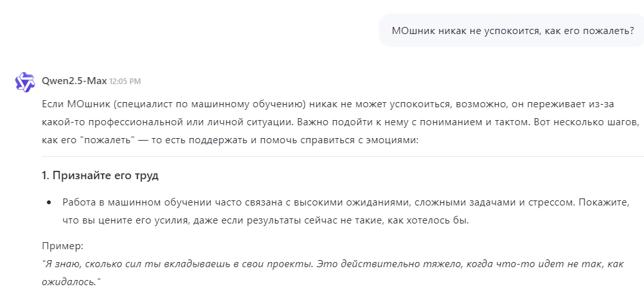Click the Qwen avatar logo icon
The width and height of the screenshot is (644, 298).
coord(25,82)
